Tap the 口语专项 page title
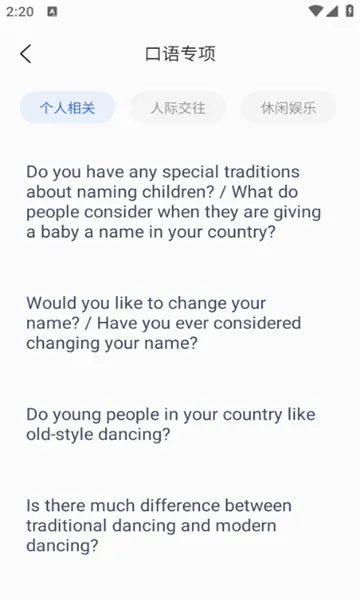Image resolution: width=360 pixels, height=600 pixels. click(180, 54)
